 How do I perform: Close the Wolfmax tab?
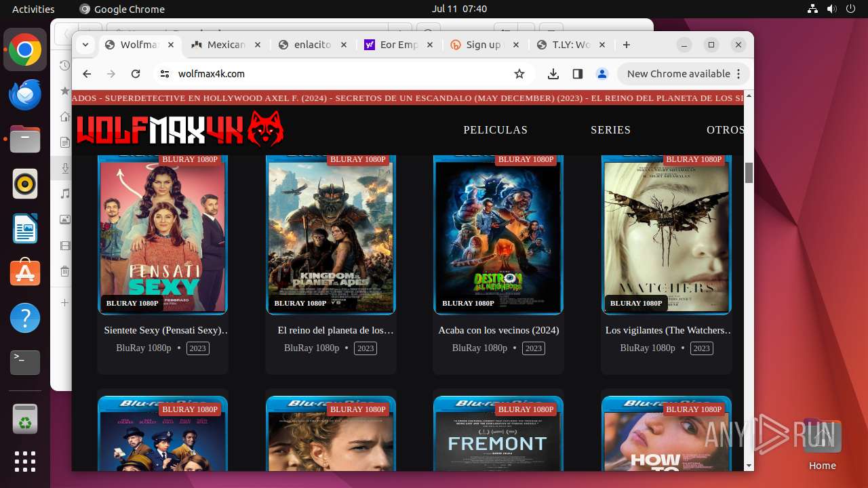point(171,45)
